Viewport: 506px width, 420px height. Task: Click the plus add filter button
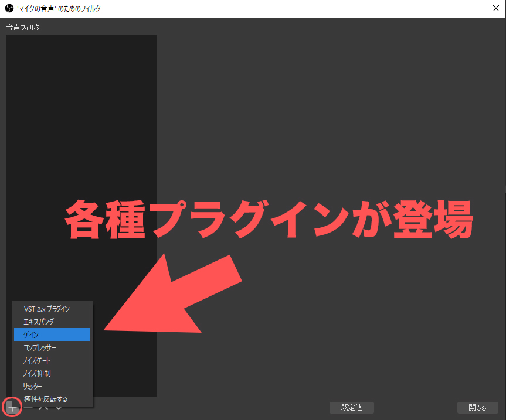12,407
